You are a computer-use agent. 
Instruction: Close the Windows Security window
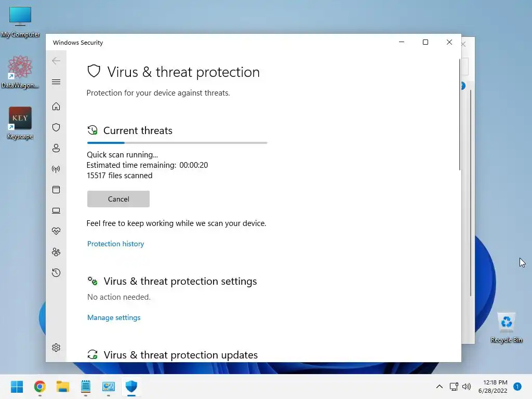click(x=449, y=42)
